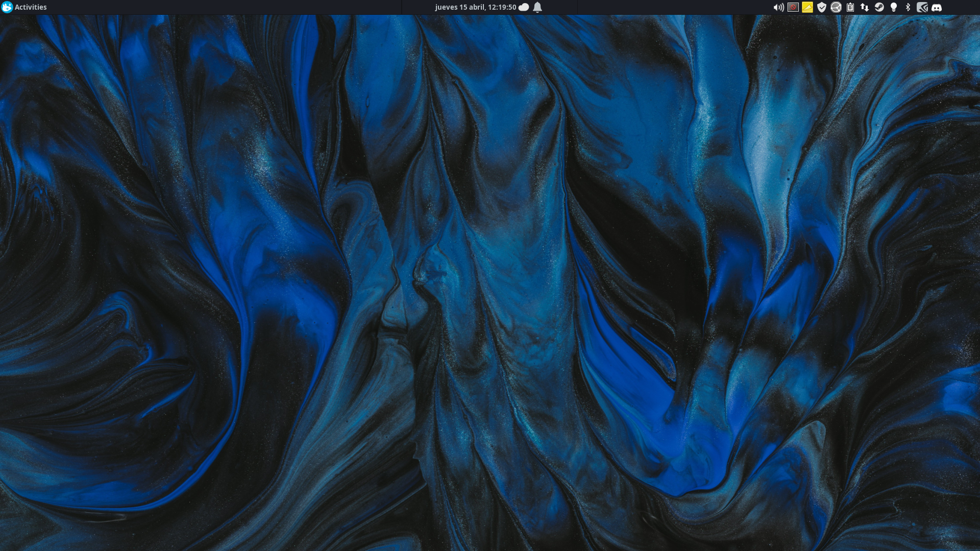The width and height of the screenshot is (980, 551).
Task: Click the empty desktop wallpaper area
Action: coord(490,286)
